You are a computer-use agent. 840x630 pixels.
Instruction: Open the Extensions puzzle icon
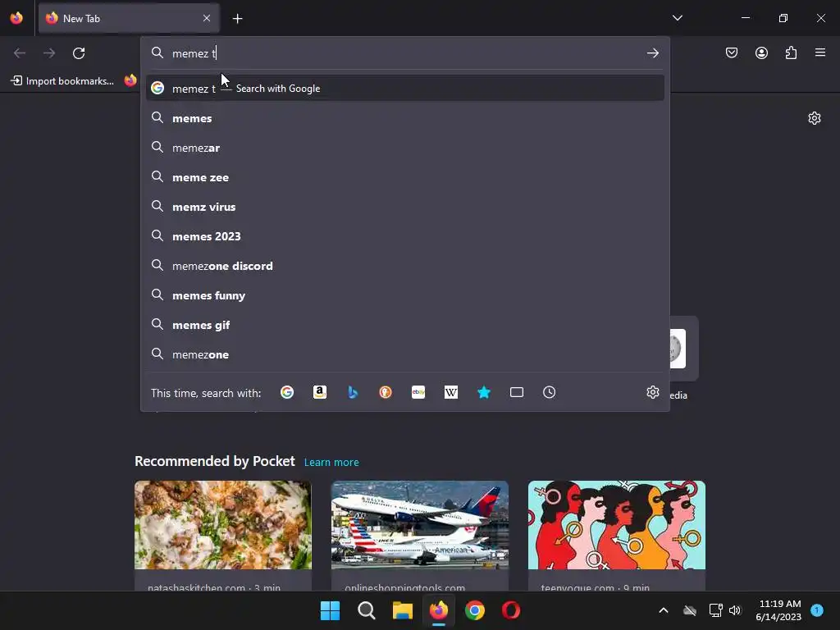coord(791,52)
